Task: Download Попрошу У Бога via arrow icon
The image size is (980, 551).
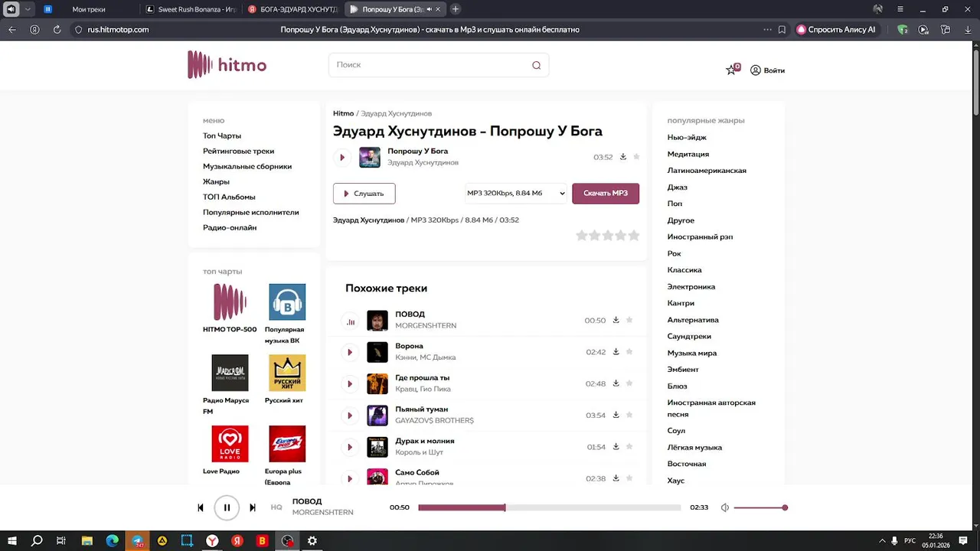Action: coord(623,157)
